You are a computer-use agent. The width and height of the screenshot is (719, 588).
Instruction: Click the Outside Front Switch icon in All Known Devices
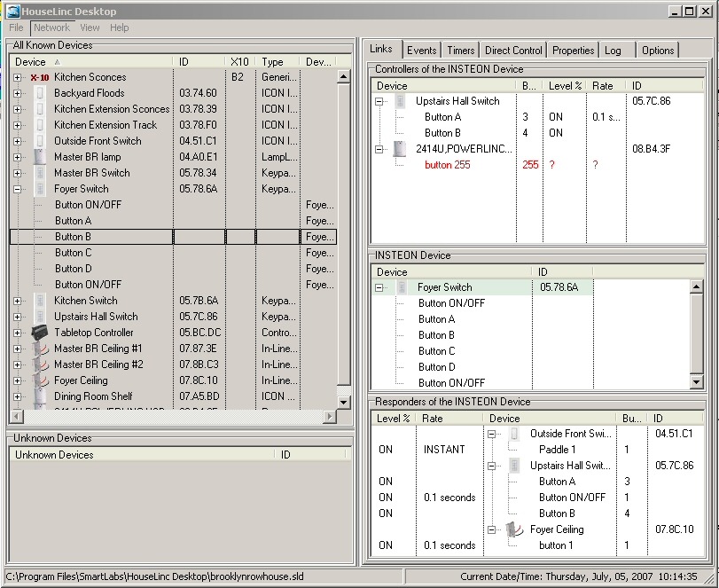pyautogui.click(x=41, y=141)
